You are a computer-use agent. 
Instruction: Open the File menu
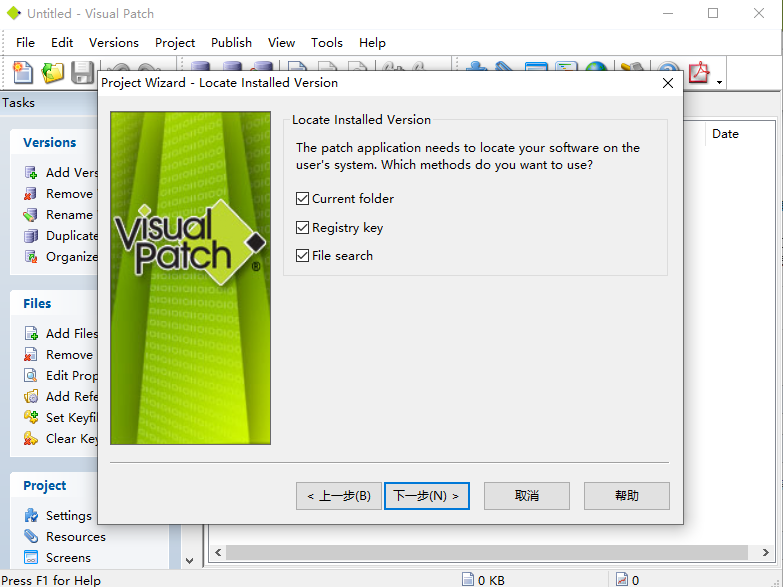point(25,43)
